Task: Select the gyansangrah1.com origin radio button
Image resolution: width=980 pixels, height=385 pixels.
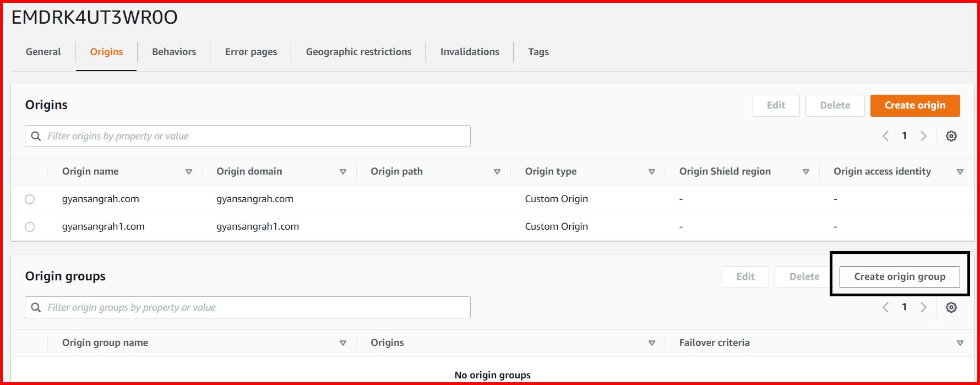Action: [x=30, y=227]
